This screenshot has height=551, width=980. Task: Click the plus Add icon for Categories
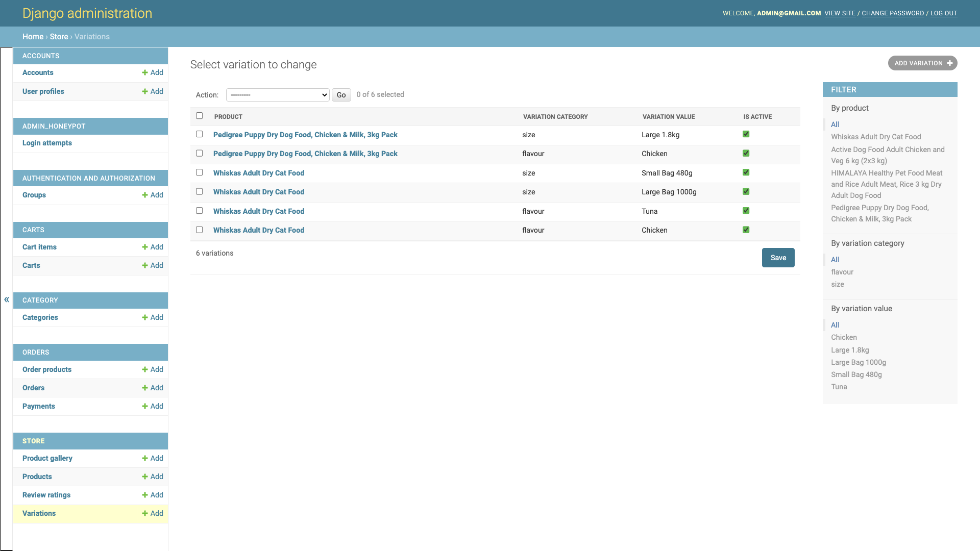point(153,318)
